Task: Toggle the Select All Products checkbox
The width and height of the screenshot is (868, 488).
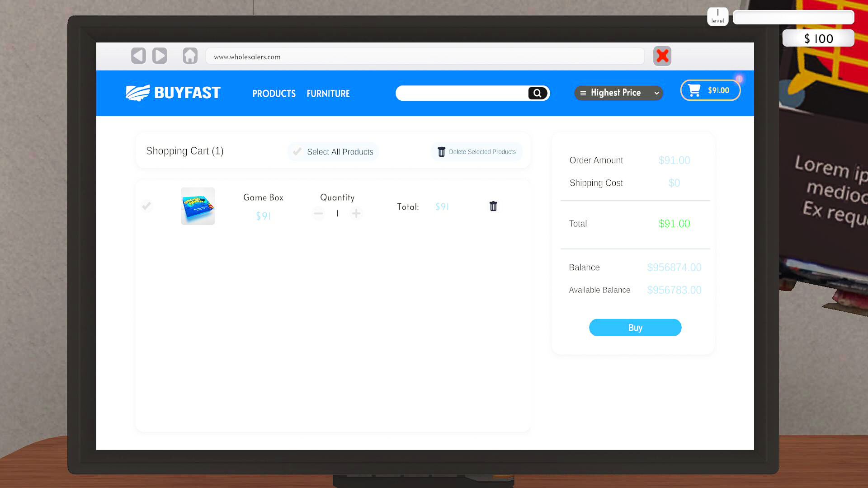Action: [x=297, y=151]
